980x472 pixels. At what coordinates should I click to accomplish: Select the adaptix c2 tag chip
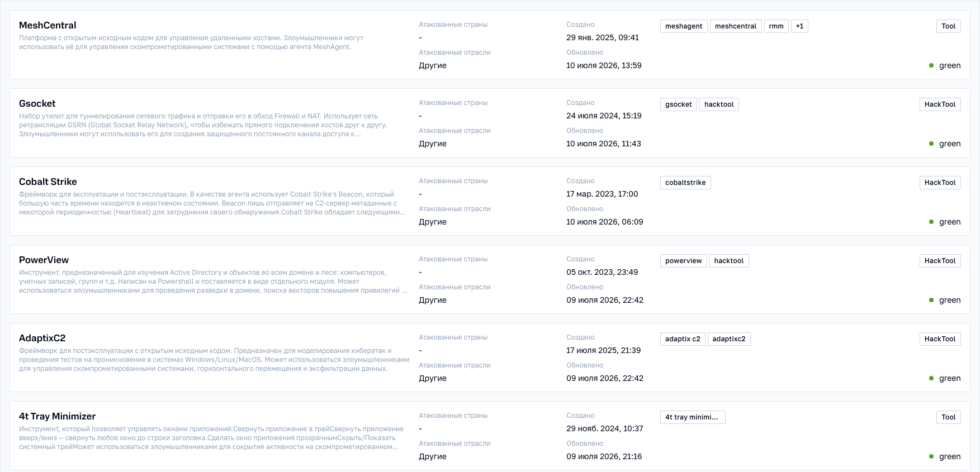pos(683,339)
